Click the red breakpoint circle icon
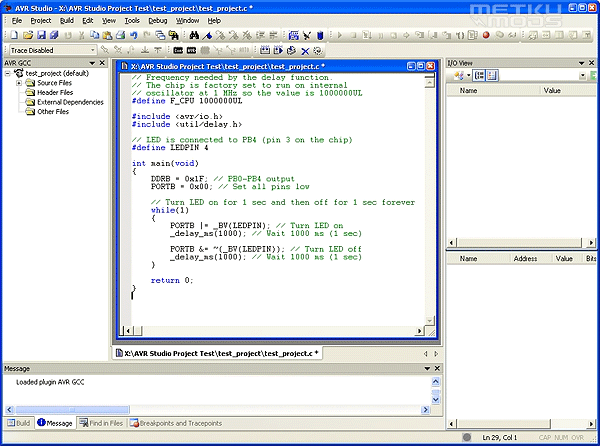This screenshot has width=600, height=446. pos(486,35)
